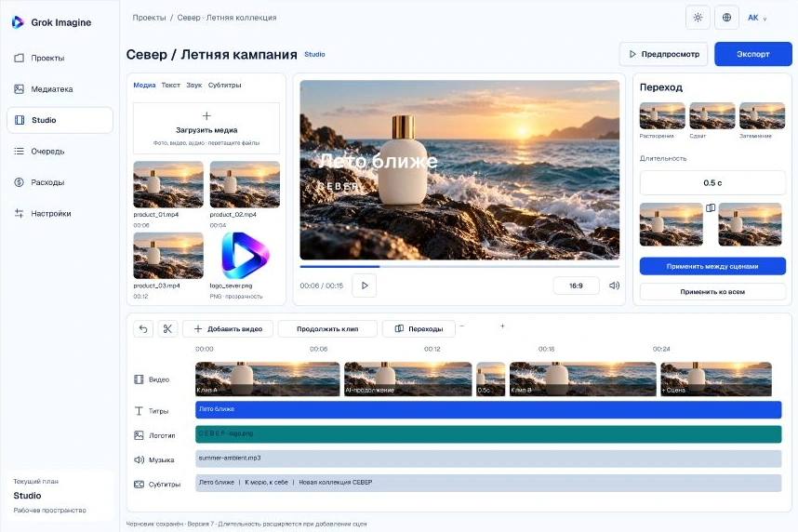Toggle light theme sun icon
Screen dimensions: 798x532
point(698,18)
